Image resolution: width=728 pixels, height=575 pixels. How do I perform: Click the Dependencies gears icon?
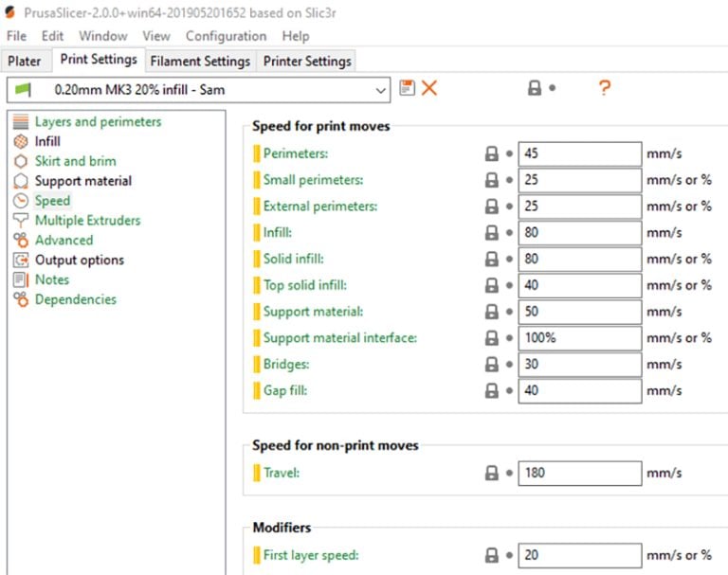[21, 299]
